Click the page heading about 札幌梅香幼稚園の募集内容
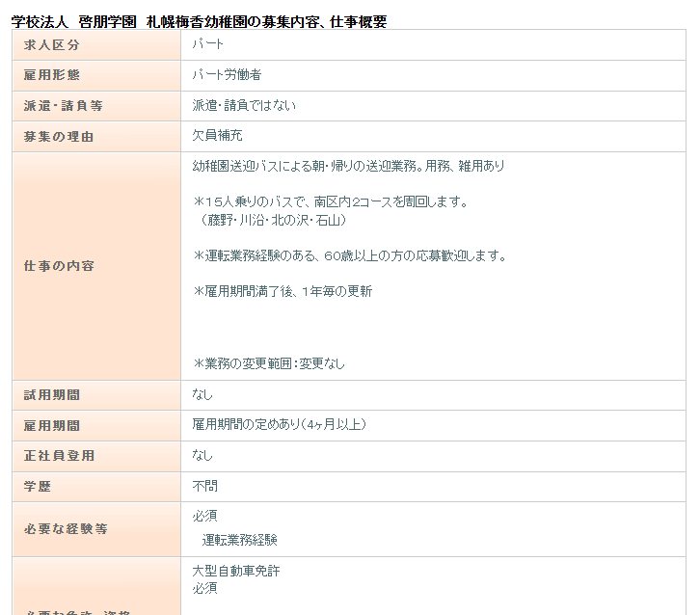The width and height of the screenshot is (700, 615). pos(199,21)
